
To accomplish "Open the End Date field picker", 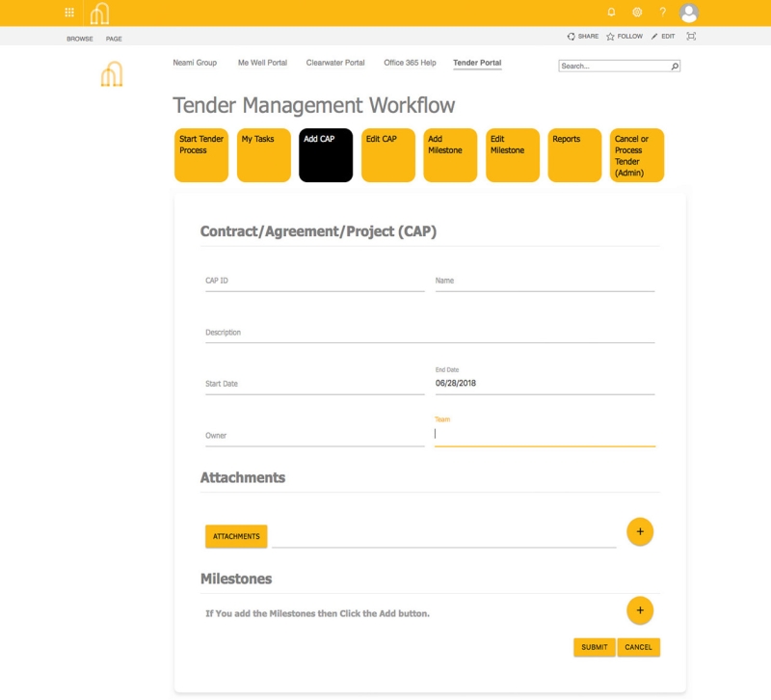I will (545, 384).
